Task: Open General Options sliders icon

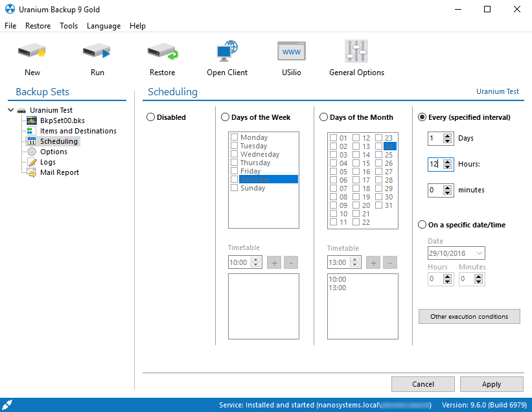Action: coord(356,52)
